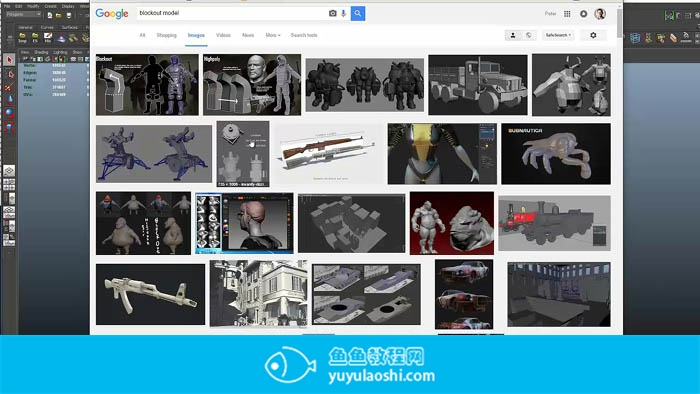Open the Search tools options
Viewport: 700px width, 394px height.
pyautogui.click(x=304, y=35)
